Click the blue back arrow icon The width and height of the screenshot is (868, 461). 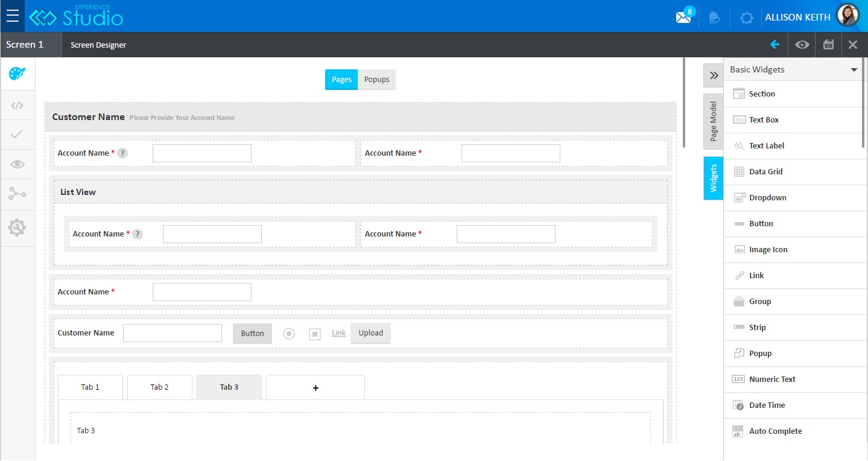point(775,45)
